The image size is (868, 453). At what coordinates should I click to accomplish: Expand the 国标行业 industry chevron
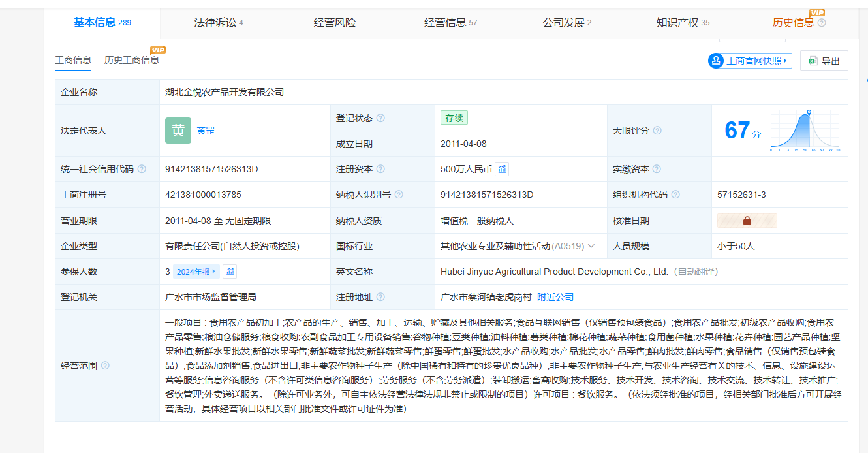[x=591, y=246]
